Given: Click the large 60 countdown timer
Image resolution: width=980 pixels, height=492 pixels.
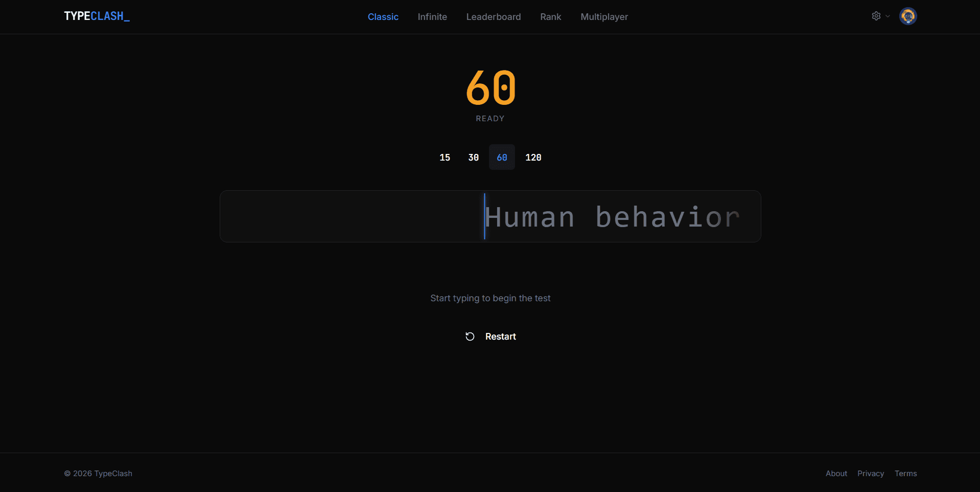Looking at the screenshot, I should click(x=491, y=87).
